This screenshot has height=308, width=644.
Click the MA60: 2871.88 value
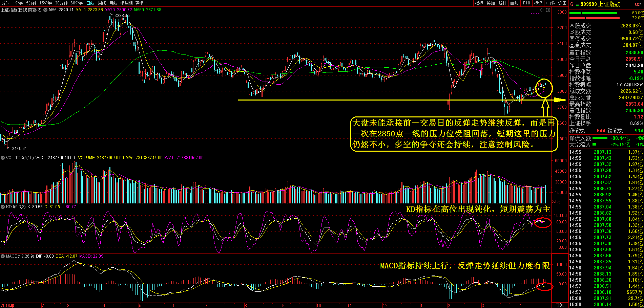(x=147, y=10)
